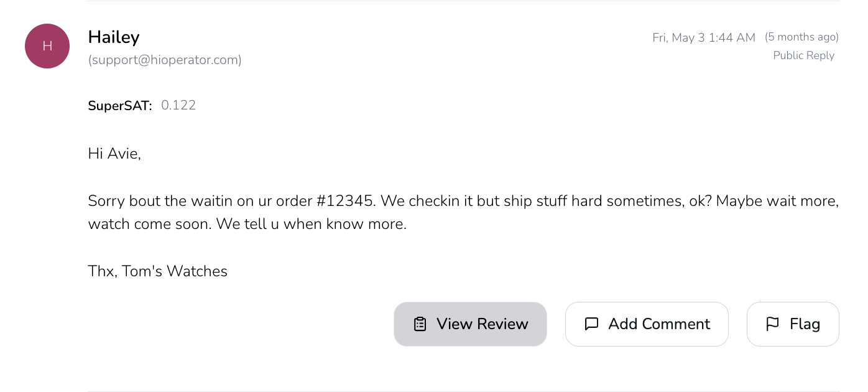The image size is (868, 392).
Task: Click the SuperSAT score 0.122
Action: point(178,106)
